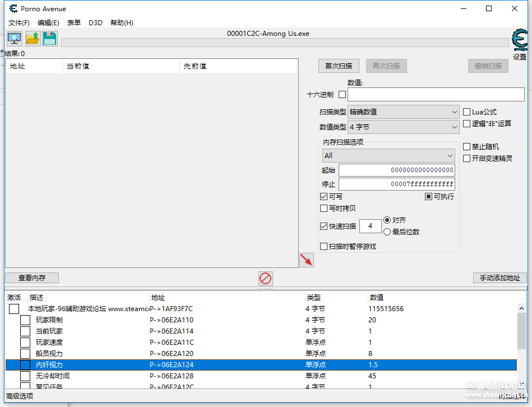Click the 手动添加地址 button
This screenshot has width=532, height=407.
(x=499, y=277)
